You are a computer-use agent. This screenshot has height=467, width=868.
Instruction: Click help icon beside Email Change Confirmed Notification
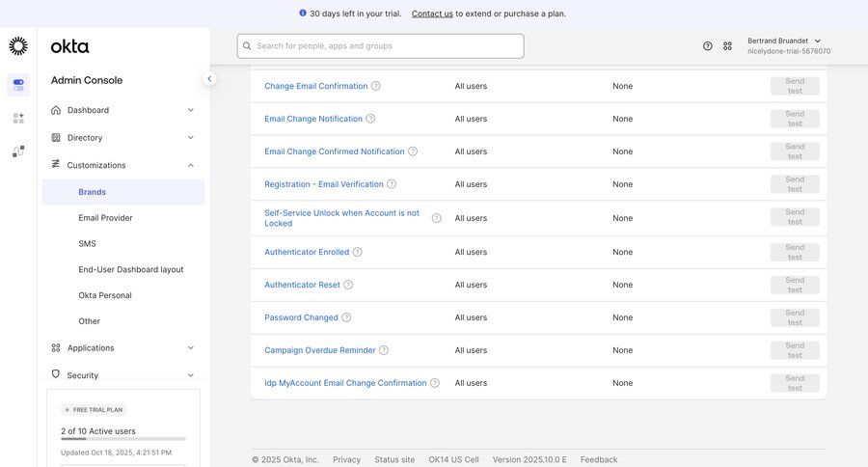click(x=413, y=151)
